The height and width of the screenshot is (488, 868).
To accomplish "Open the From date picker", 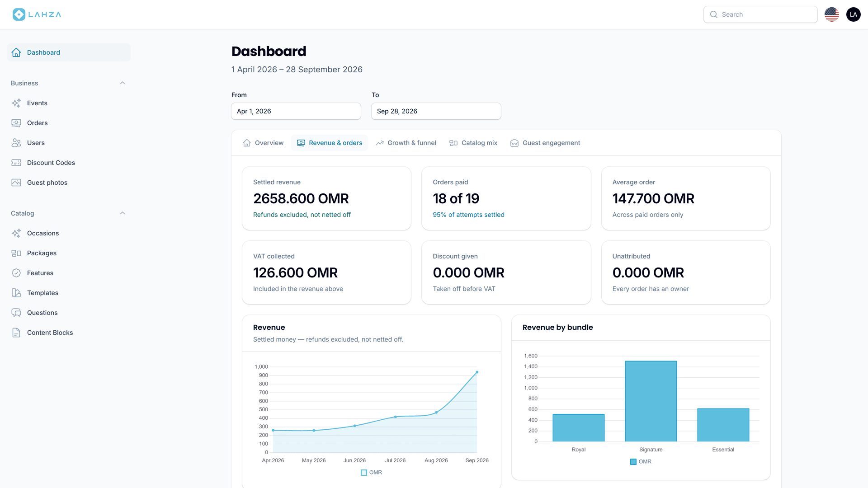I will [296, 111].
